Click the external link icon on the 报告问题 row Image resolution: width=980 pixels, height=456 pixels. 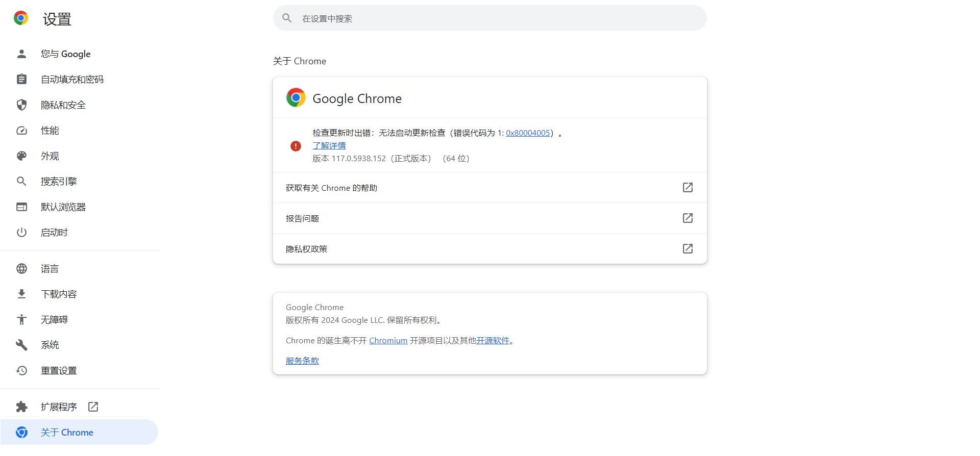[688, 218]
